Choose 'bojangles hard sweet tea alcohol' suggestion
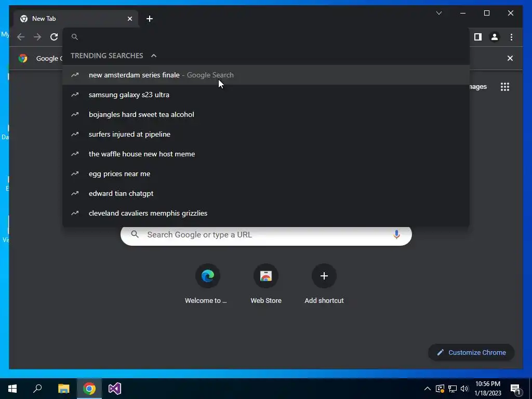Viewport: 532px width, 399px height. [x=266, y=114]
